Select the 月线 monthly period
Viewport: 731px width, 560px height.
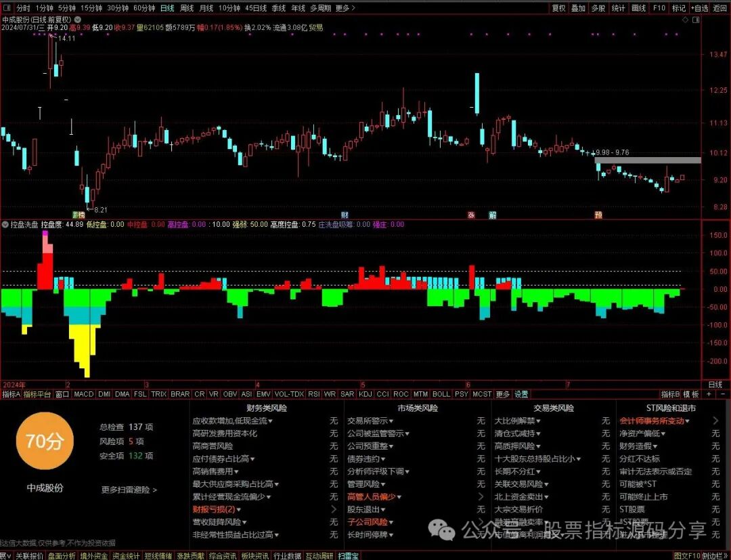point(206,8)
